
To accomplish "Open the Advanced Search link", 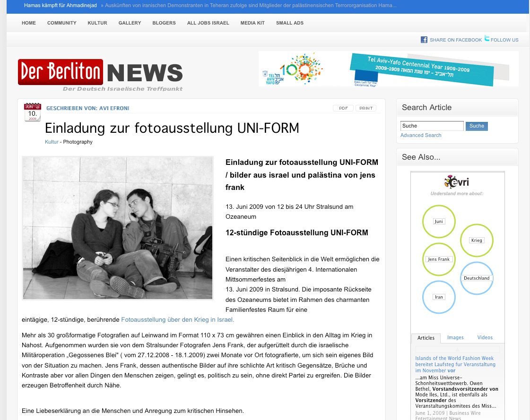I will pyautogui.click(x=421, y=136).
